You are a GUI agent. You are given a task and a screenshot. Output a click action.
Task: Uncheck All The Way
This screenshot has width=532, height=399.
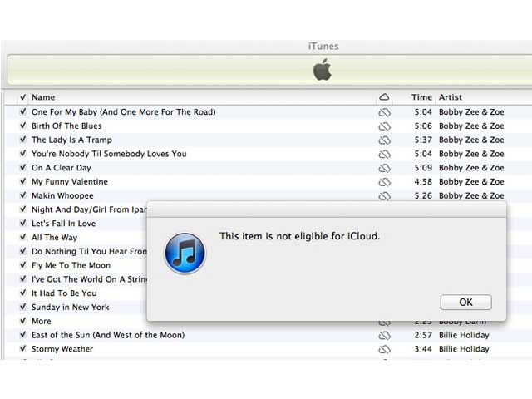(22, 237)
